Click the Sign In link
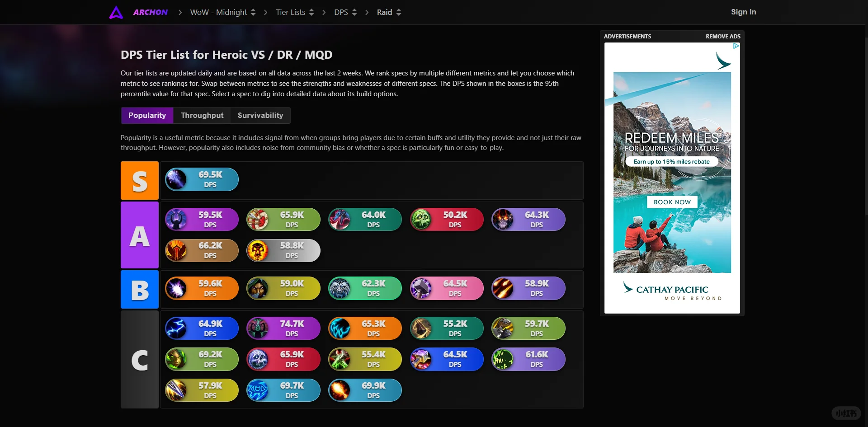The image size is (868, 427). [x=743, y=12]
